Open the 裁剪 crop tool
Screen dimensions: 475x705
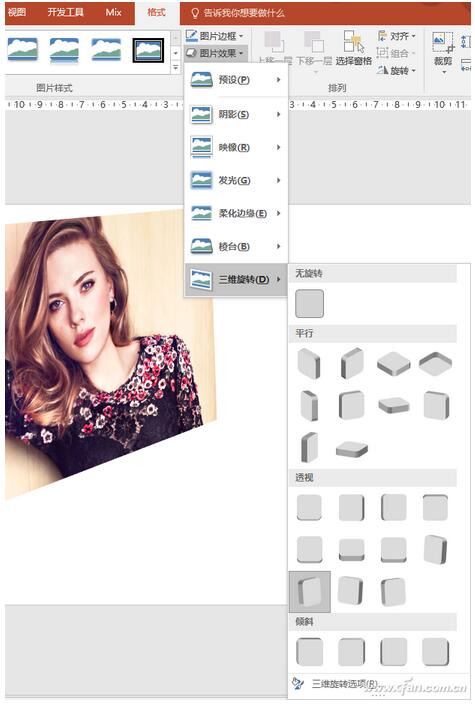[x=443, y=52]
